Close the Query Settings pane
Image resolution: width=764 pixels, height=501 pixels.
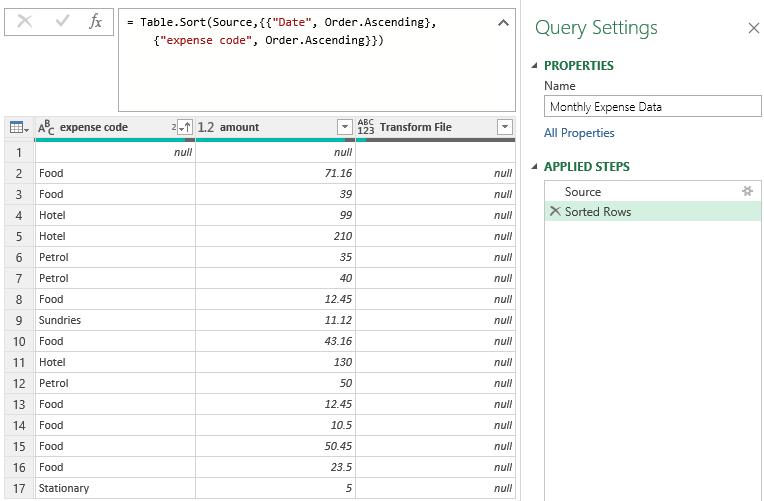pyautogui.click(x=753, y=28)
